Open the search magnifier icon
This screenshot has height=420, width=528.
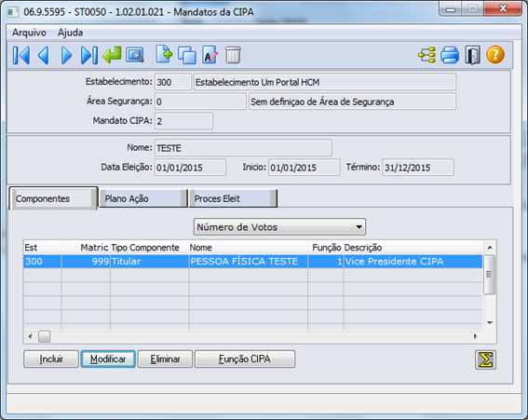135,55
